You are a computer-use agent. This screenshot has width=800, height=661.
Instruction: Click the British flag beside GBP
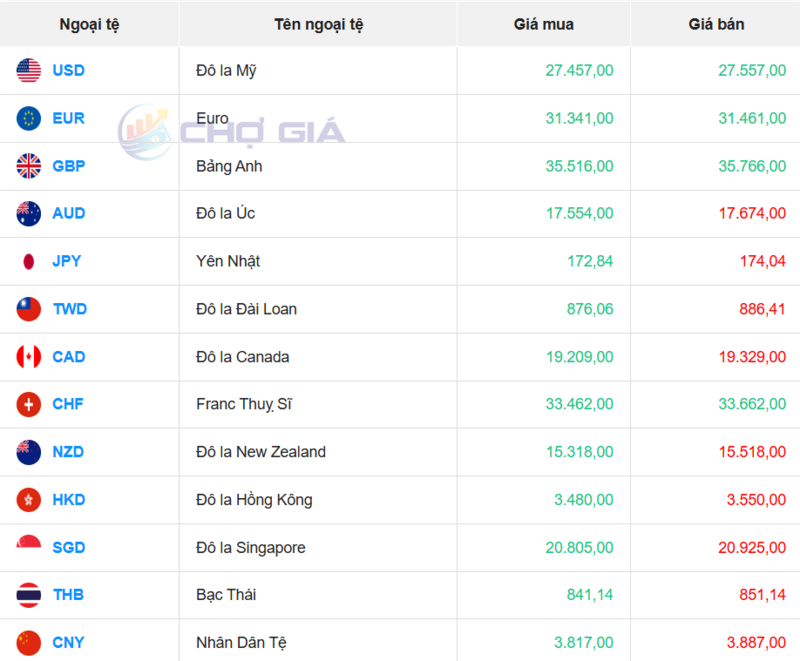[x=28, y=166]
